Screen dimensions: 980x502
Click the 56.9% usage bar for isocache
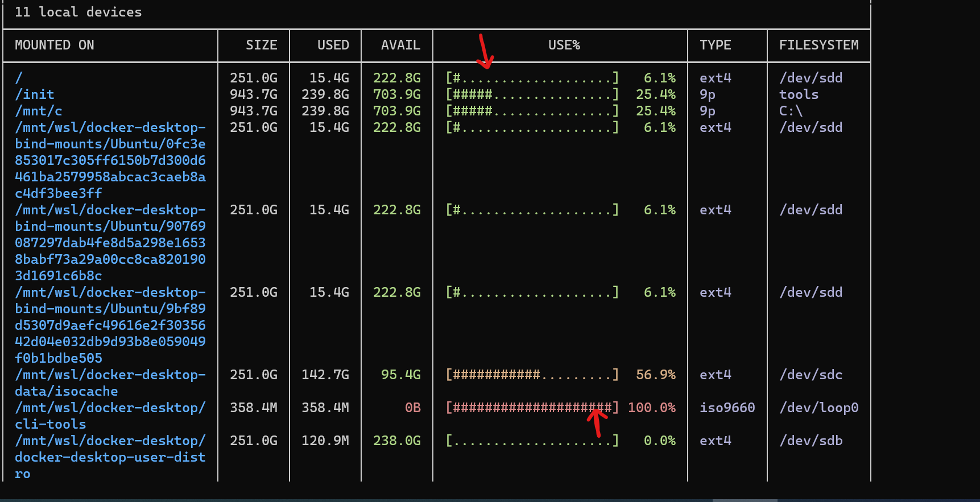tap(532, 375)
